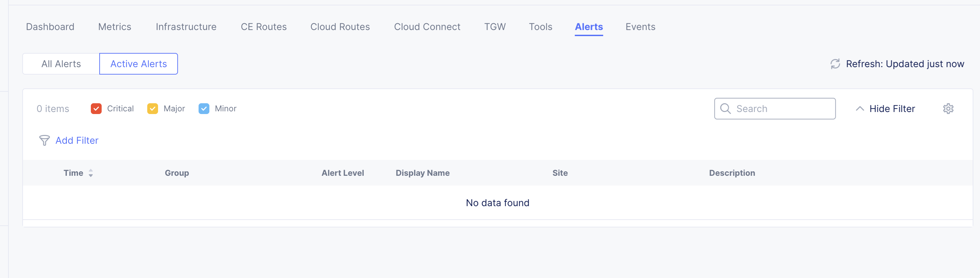Open the TGW tab
Screen dimensions: 980x278
(x=495, y=27)
